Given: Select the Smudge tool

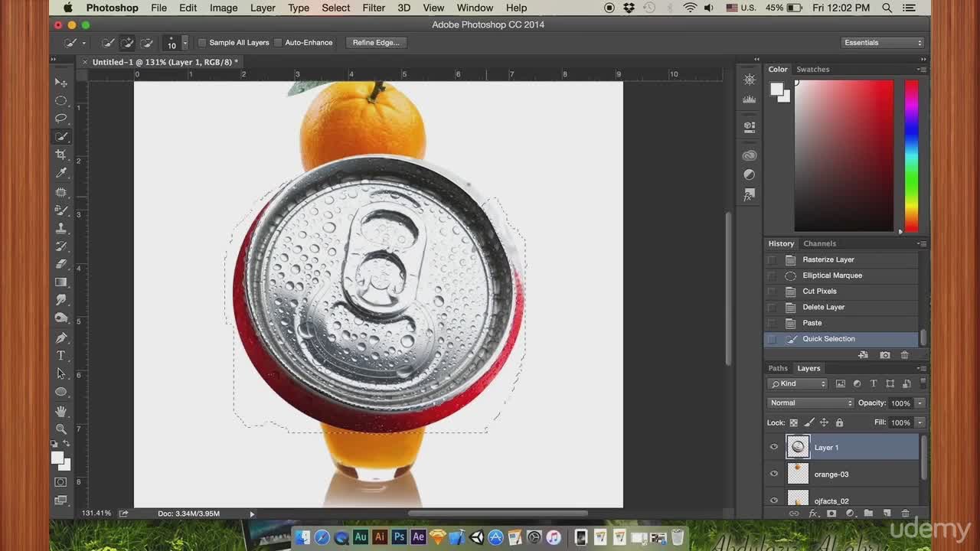Looking at the screenshot, I should (60, 300).
